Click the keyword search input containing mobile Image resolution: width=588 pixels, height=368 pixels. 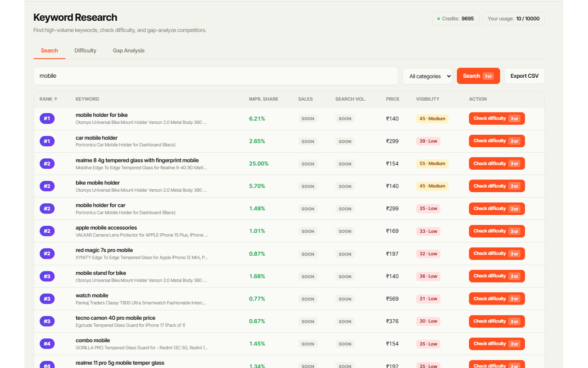tap(216, 76)
